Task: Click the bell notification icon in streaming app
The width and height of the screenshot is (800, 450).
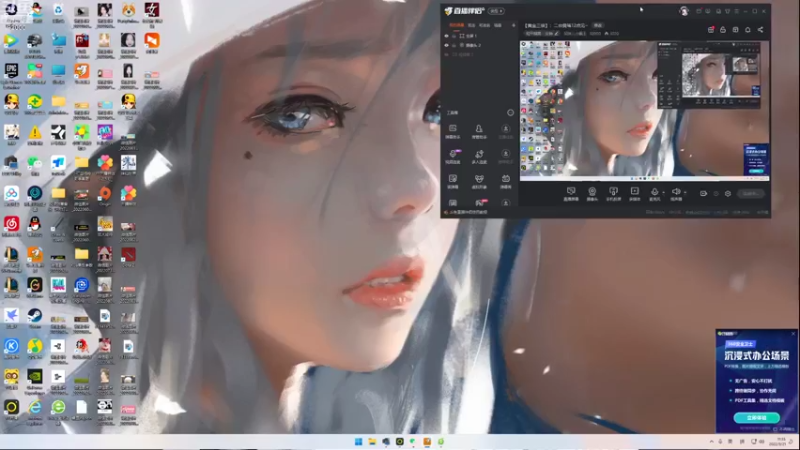Action: (x=748, y=30)
